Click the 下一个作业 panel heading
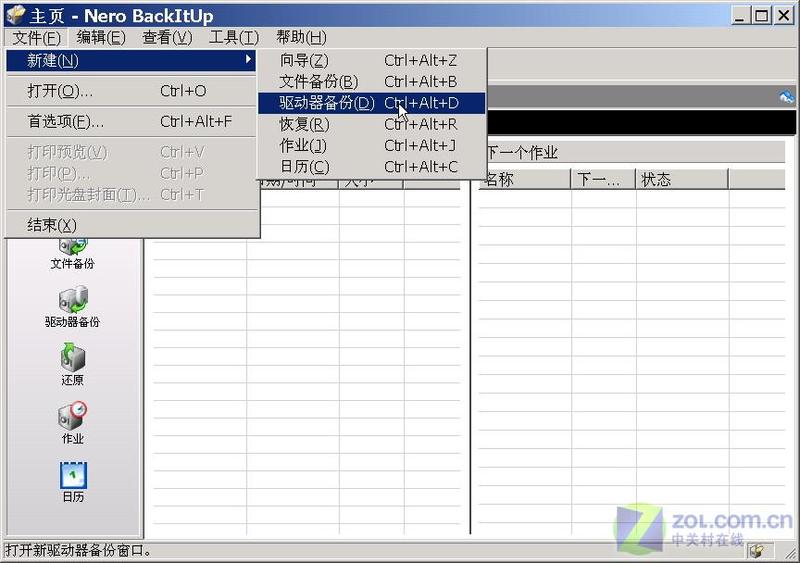Image resolution: width=800 pixels, height=563 pixels. click(522, 153)
